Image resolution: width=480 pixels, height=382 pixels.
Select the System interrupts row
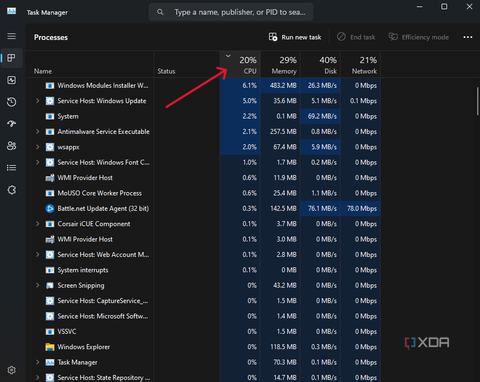[203, 270]
